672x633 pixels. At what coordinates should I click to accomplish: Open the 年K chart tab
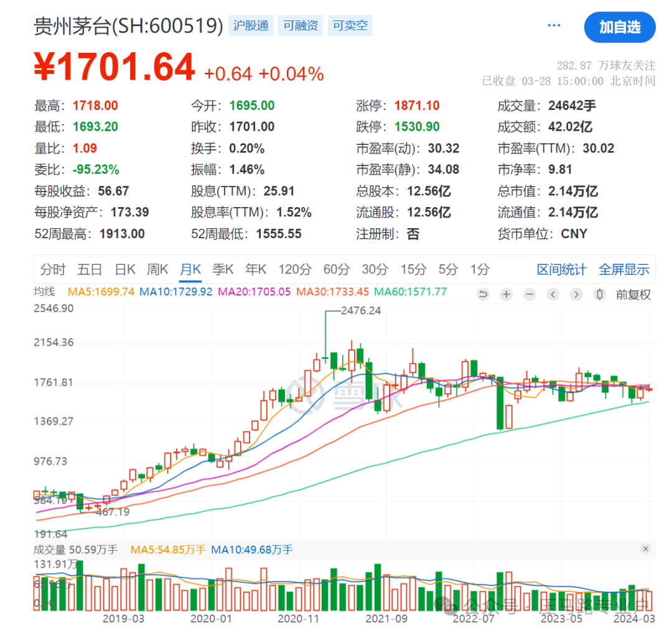pyautogui.click(x=256, y=269)
